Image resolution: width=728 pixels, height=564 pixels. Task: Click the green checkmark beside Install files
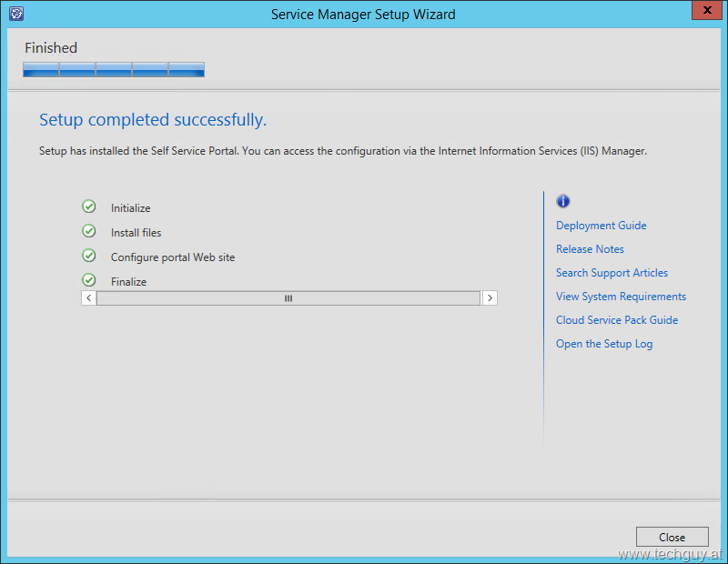click(88, 231)
